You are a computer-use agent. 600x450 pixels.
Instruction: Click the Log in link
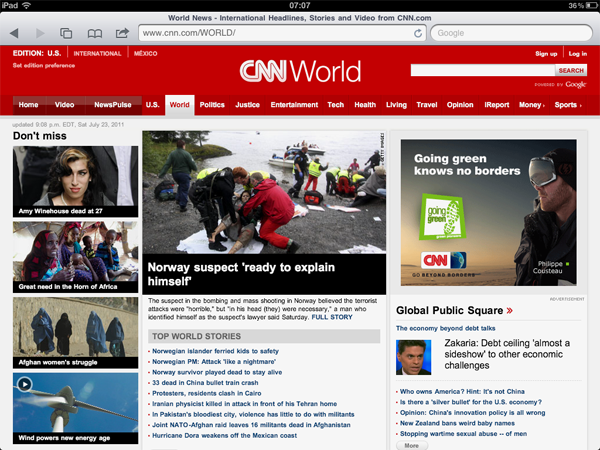click(x=577, y=53)
